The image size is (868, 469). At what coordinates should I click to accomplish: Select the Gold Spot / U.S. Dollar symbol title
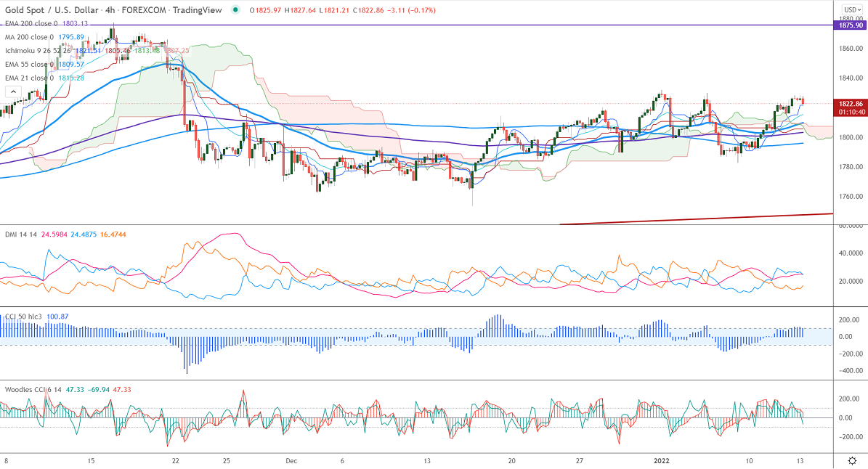(52, 10)
